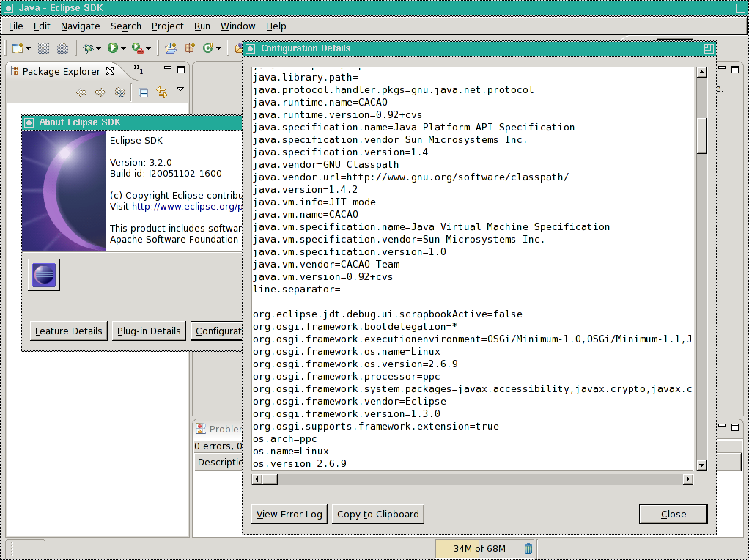Click the Plug-in Details button

(x=149, y=331)
